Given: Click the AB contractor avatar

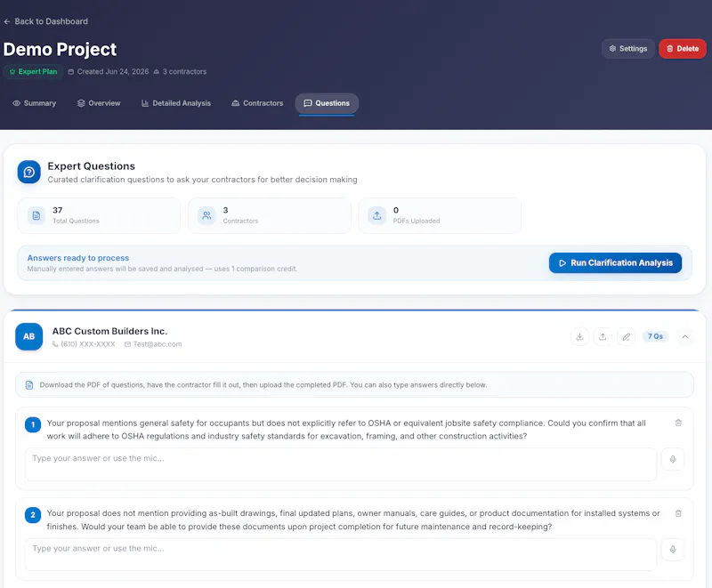Looking at the screenshot, I should pyautogui.click(x=29, y=336).
